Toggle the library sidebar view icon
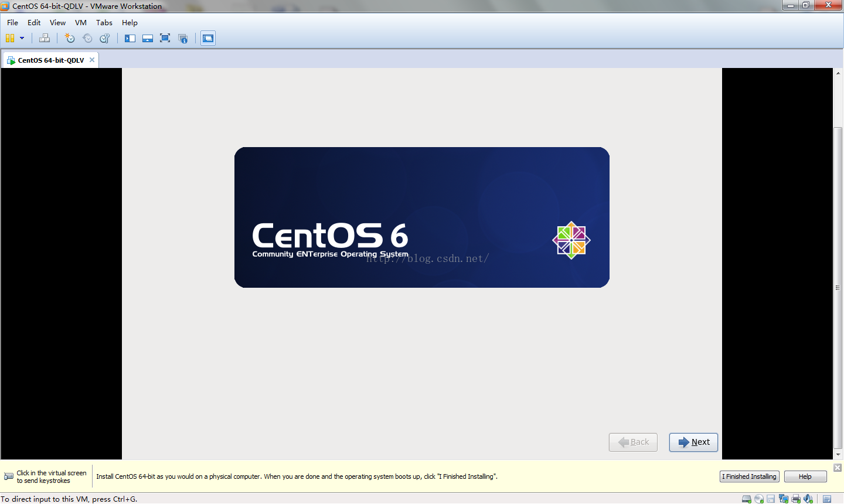This screenshot has height=504, width=844. 130,38
